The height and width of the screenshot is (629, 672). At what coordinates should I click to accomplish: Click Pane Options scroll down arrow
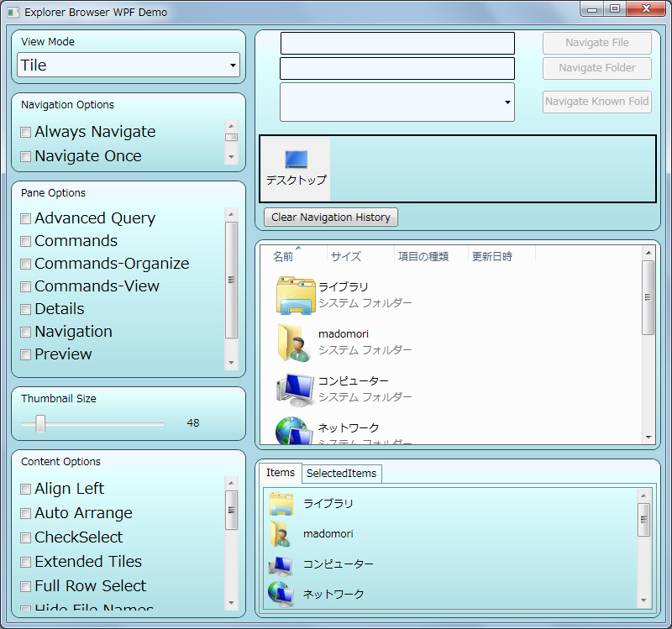pos(231,363)
